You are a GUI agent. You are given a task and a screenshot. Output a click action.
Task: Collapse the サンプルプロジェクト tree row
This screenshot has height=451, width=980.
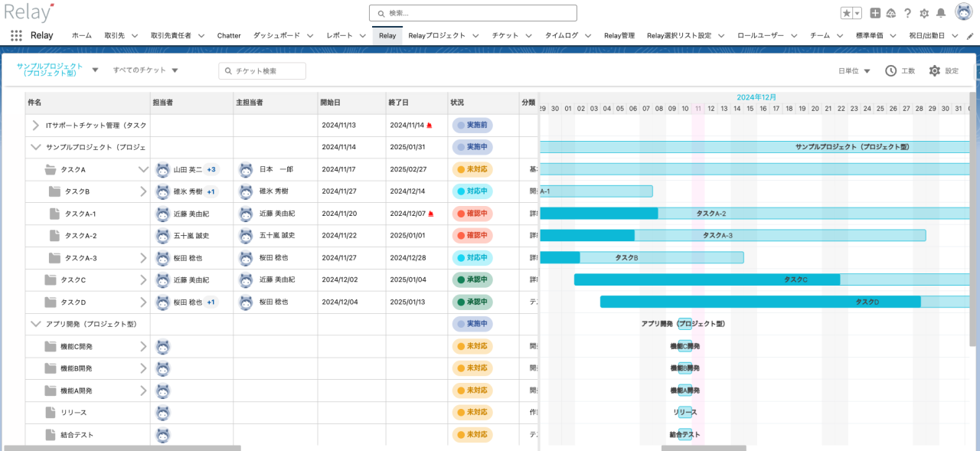(x=35, y=147)
